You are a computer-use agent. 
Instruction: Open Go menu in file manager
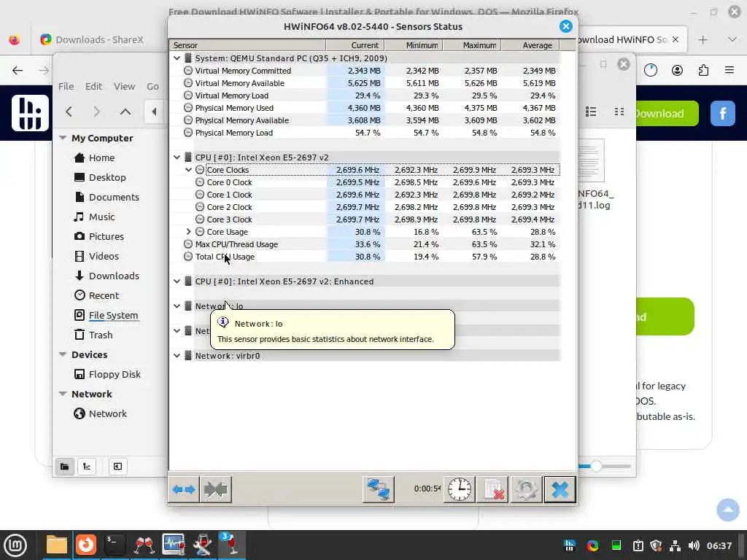pos(152,86)
